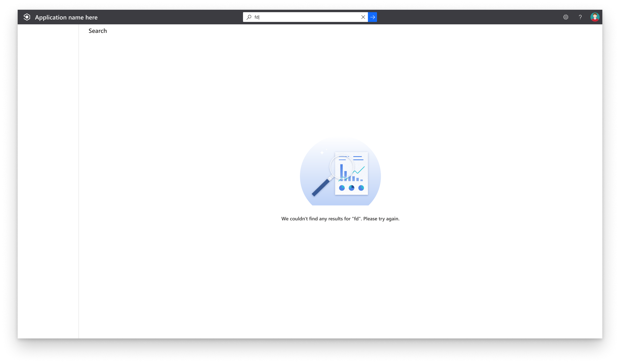Click the application logo icon
This screenshot has width=620, height=364.
27,17
